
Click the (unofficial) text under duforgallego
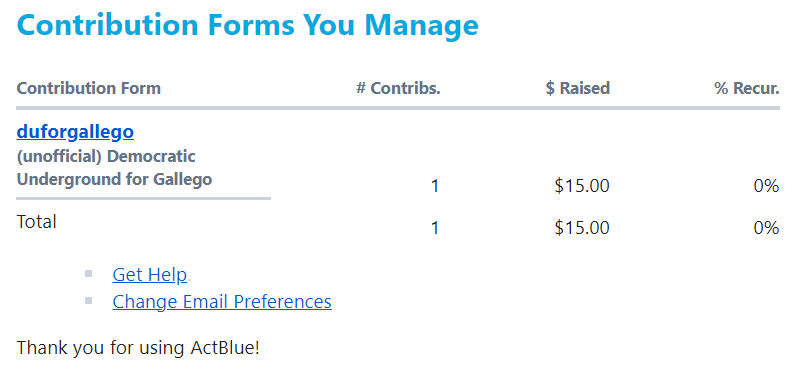tap(60, 157)
